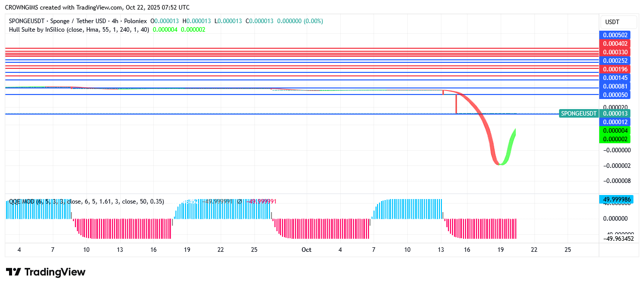The height and width of the screenshot is (287, 644).
Task: Select the 0.000050 blue price label
Action: tap(615, 95)
